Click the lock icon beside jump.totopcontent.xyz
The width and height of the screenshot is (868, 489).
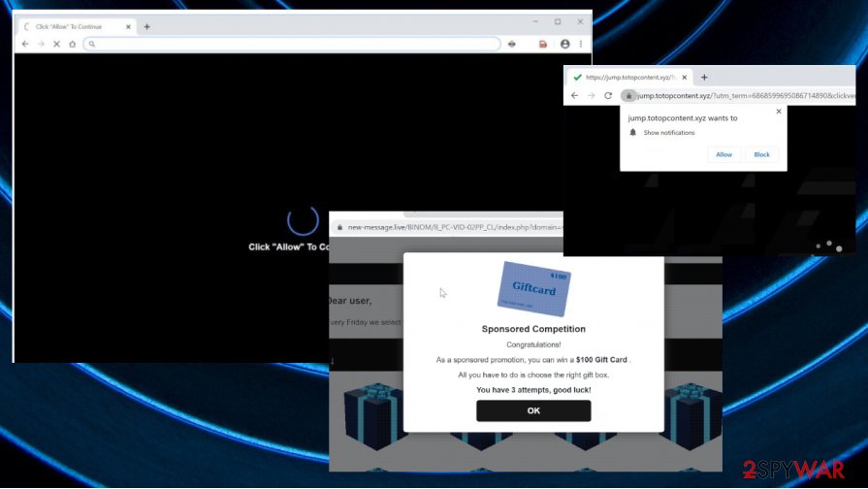[x=628, y=96]
